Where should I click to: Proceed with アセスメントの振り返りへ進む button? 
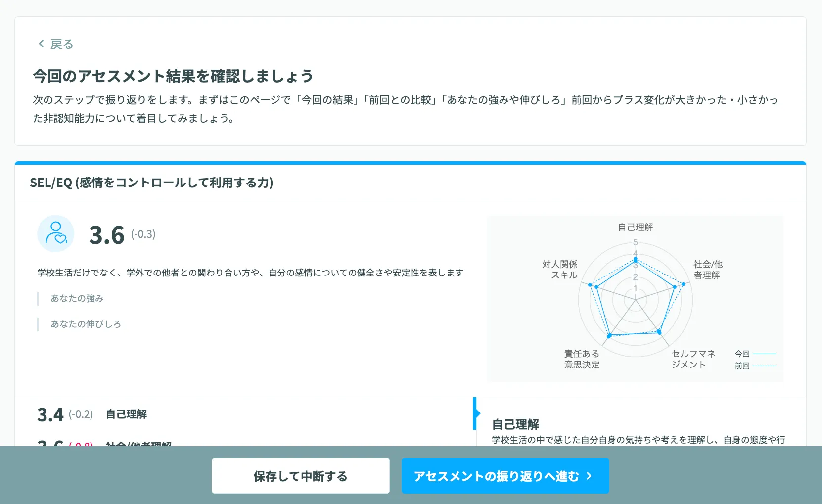pyautogui.click(x=505, y=476)
